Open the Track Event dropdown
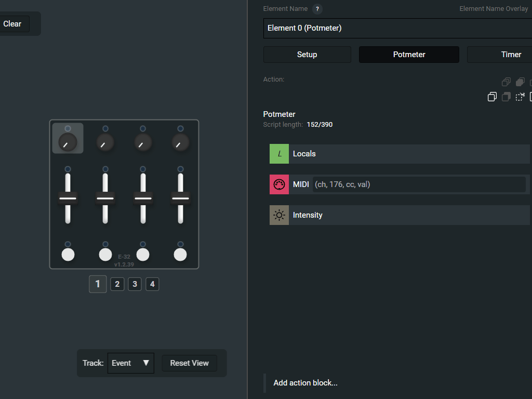This screenshot has width=532, height=399. (131, 363)
